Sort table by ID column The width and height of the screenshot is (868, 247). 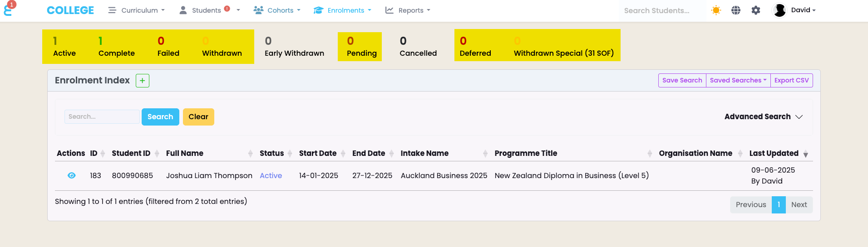(97, 153)
